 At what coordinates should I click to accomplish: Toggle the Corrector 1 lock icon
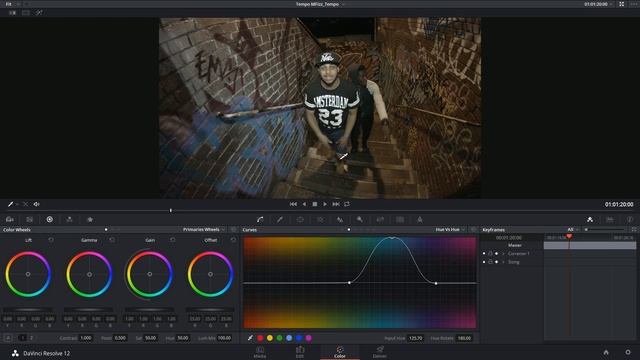click(490, 253)
